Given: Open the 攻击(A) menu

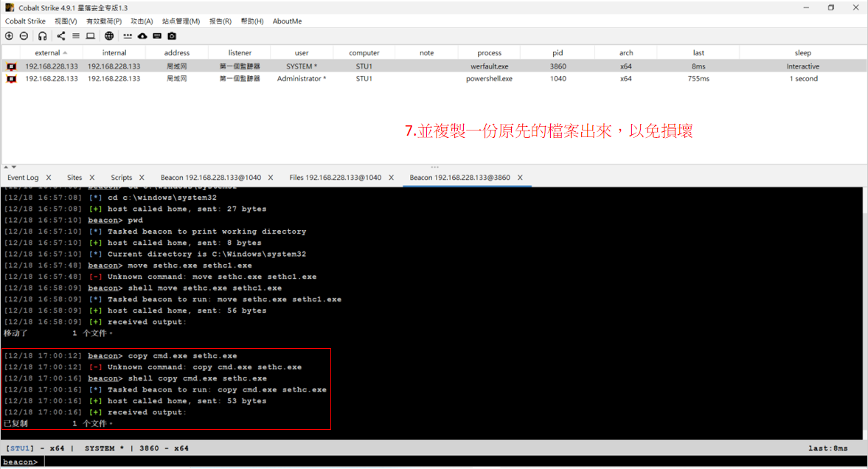Looking at the screenshot, I should 142,21.
